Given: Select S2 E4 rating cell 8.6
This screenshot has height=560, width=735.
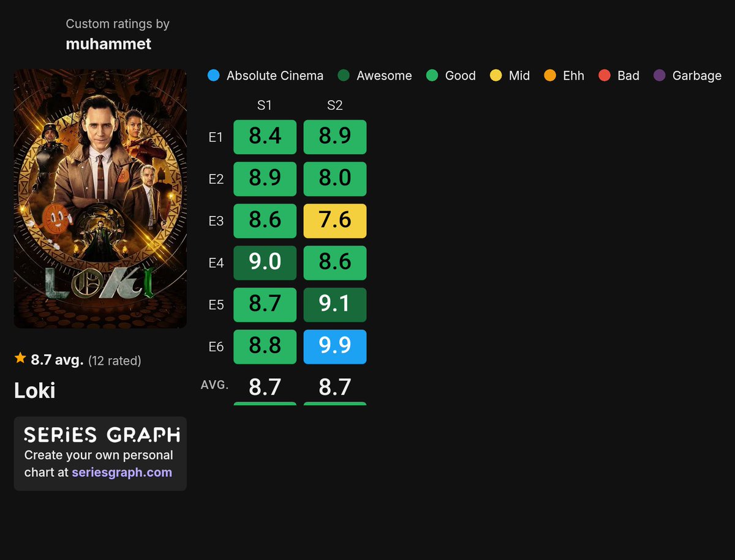Looking at the screenshot, I should point(335,263).
